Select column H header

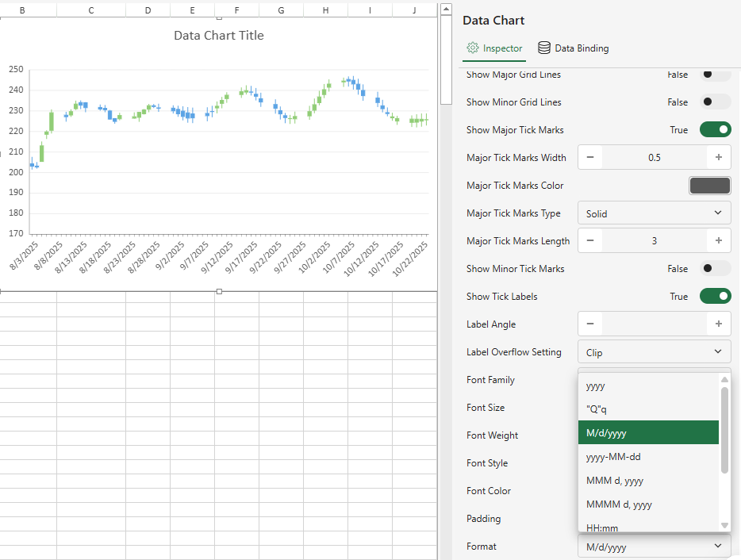325,10
